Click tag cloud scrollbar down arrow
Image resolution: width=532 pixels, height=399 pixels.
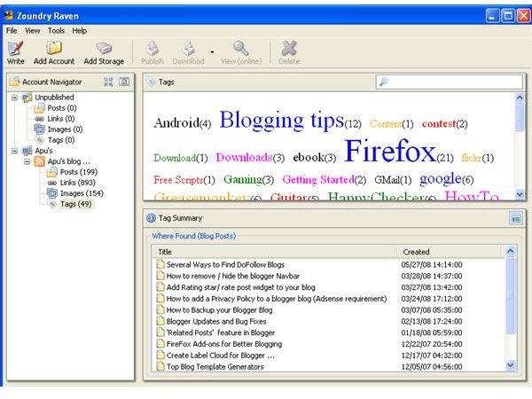click(x=520, y=194)
